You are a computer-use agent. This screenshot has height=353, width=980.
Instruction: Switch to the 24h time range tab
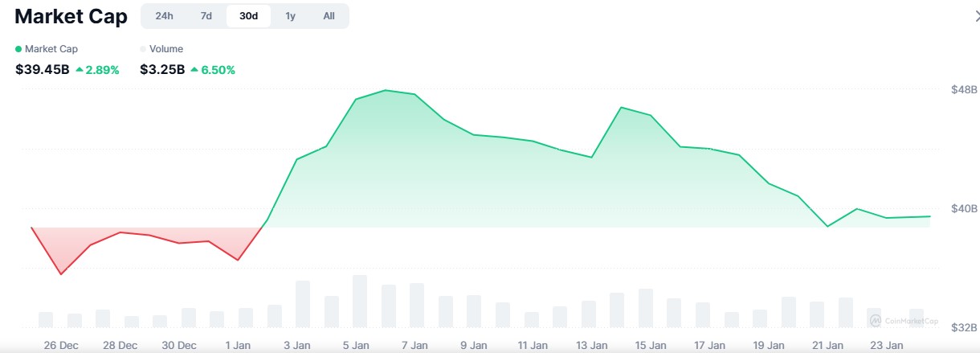(x=164, y=16)
